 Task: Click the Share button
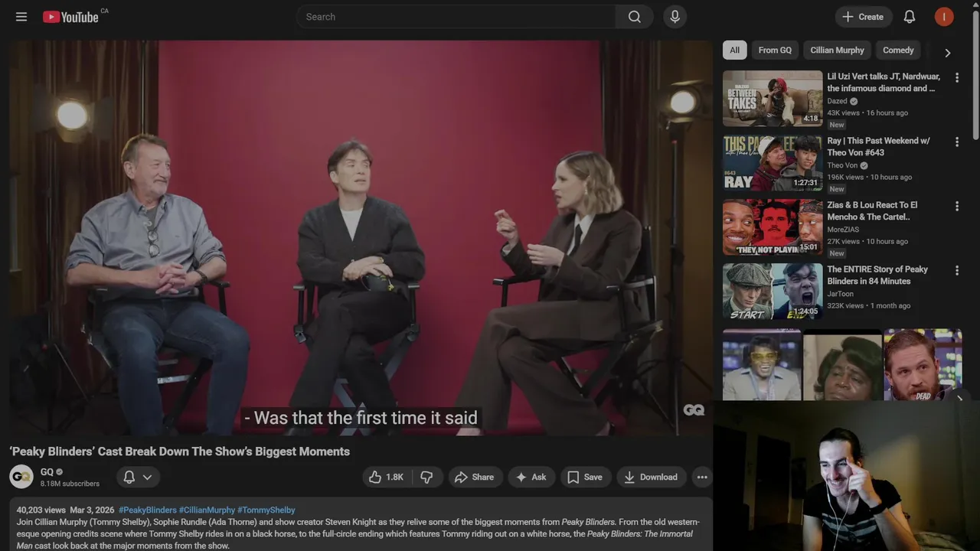pyautogui.click(x=475, y=477)
